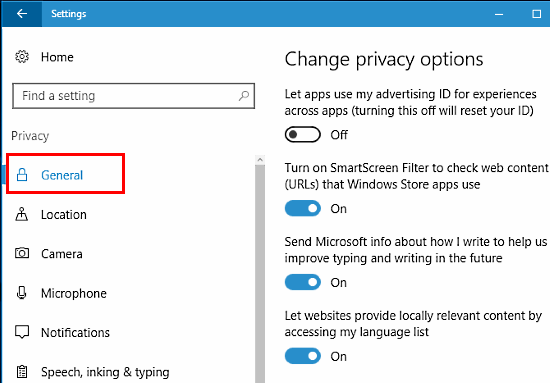Disable the SmartScreen Filter toggle
The height and width of the screenshot is (383, 550).
pos(303,209)
